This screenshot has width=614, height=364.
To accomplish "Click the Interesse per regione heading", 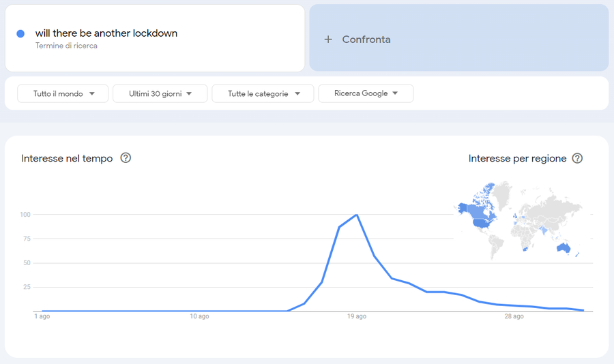I will coord(517,159).
